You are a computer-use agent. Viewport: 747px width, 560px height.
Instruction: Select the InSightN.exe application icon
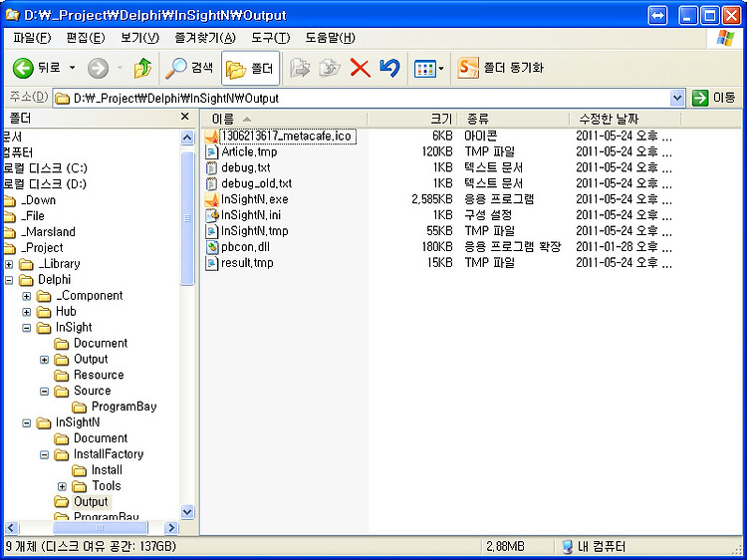(x=211, y=199)
